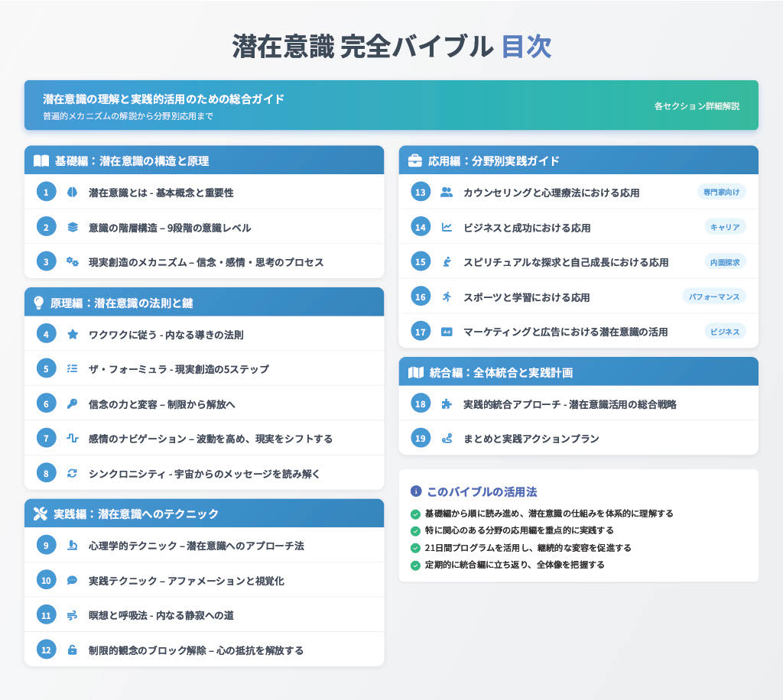Select the lightbulb icon on the 原理編 header

tap(37, 302)
